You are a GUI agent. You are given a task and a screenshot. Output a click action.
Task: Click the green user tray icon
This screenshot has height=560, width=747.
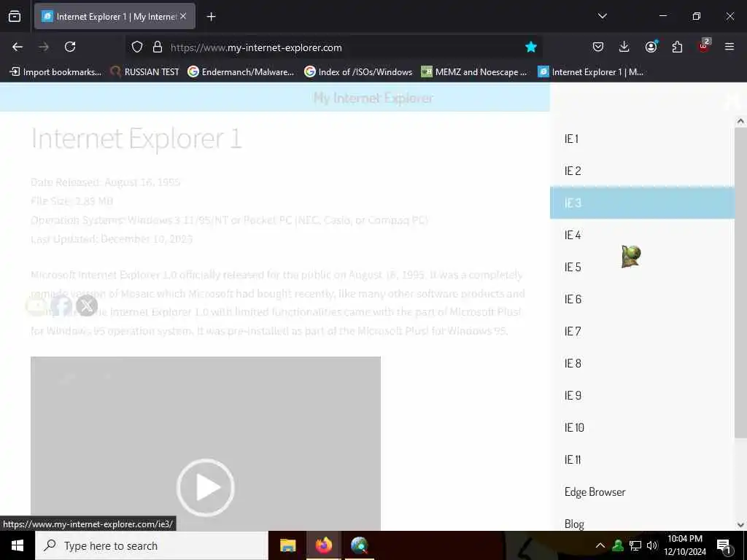(x=618, y=545)
